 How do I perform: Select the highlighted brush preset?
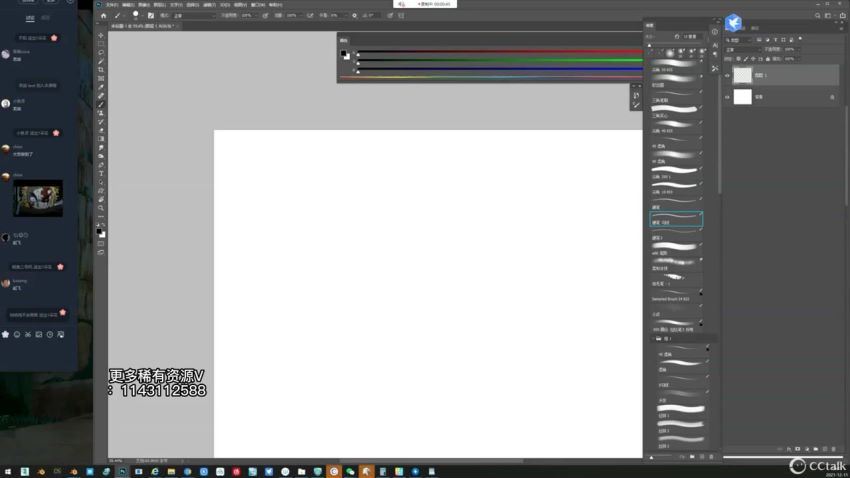pos(676,219)
